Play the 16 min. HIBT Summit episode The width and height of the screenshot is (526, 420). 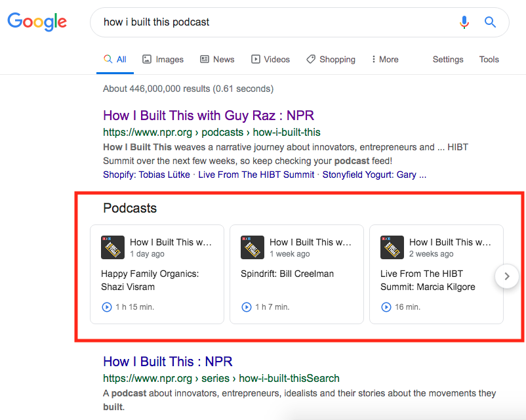386,307
